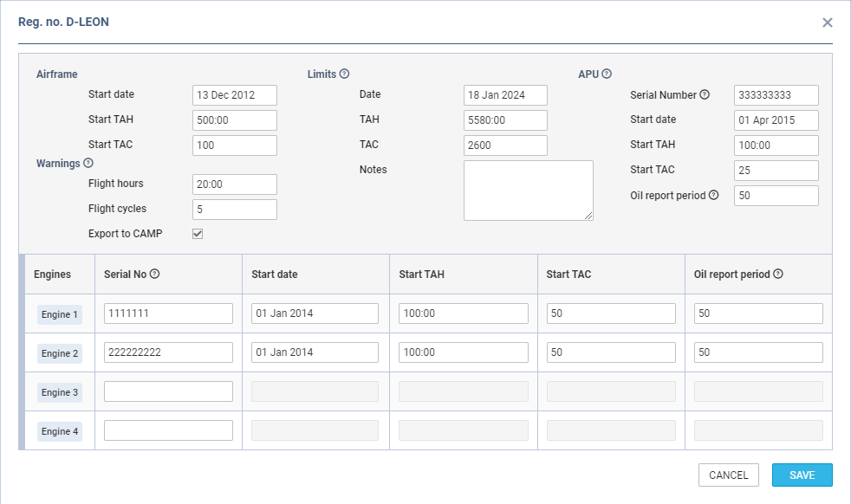Select the Engine 2 label
The image size is (851, 504).
pos(60,353)
